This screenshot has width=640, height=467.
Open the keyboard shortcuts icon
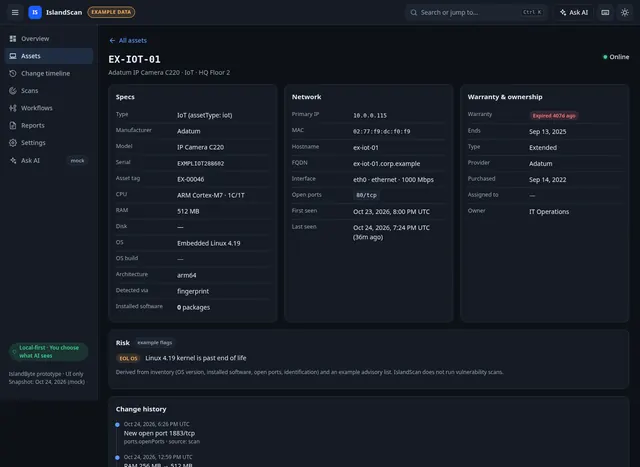[605, 12]
